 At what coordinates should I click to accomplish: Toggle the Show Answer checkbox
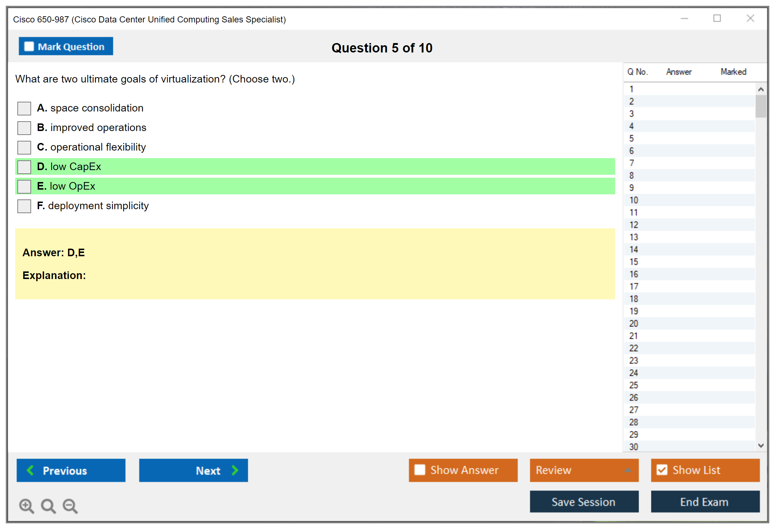[420, 470]
